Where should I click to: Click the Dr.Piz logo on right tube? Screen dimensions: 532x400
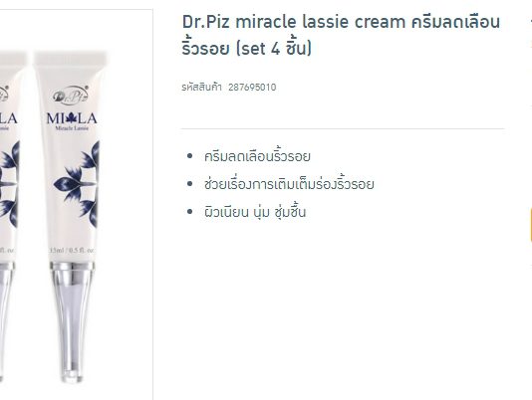[71, 95]
